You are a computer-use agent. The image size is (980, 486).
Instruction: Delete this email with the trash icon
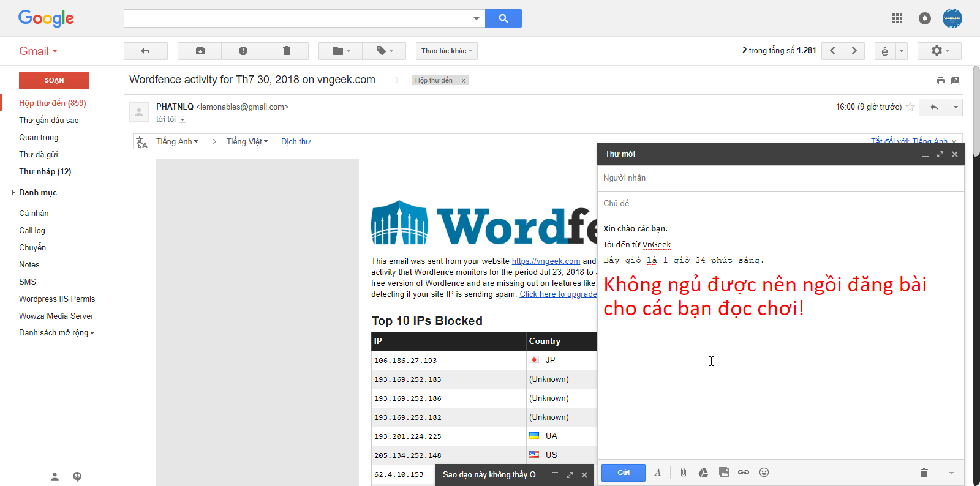tap(287, 51)
